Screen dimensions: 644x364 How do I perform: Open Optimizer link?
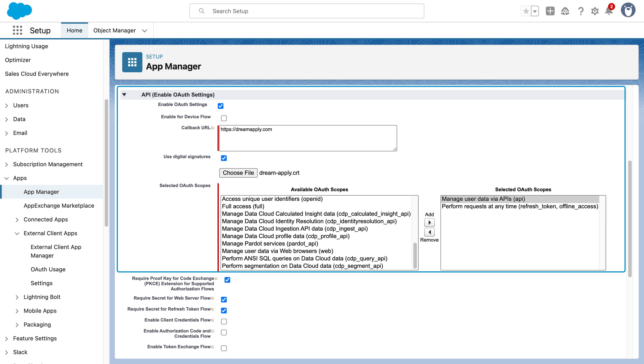[x=18, y=60]
